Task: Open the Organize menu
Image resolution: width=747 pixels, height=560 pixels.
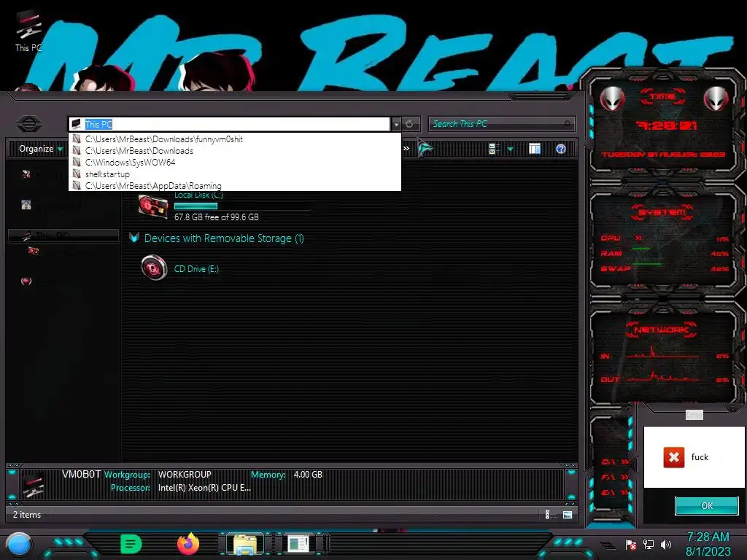Action: coord(41,149)
